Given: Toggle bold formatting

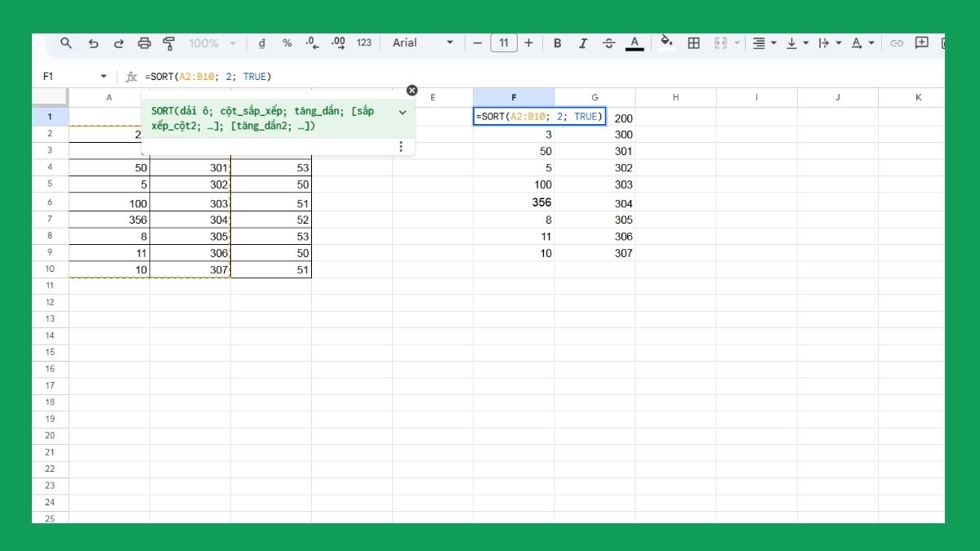Looking at the screenshot, I should click(x=557, y=42).
